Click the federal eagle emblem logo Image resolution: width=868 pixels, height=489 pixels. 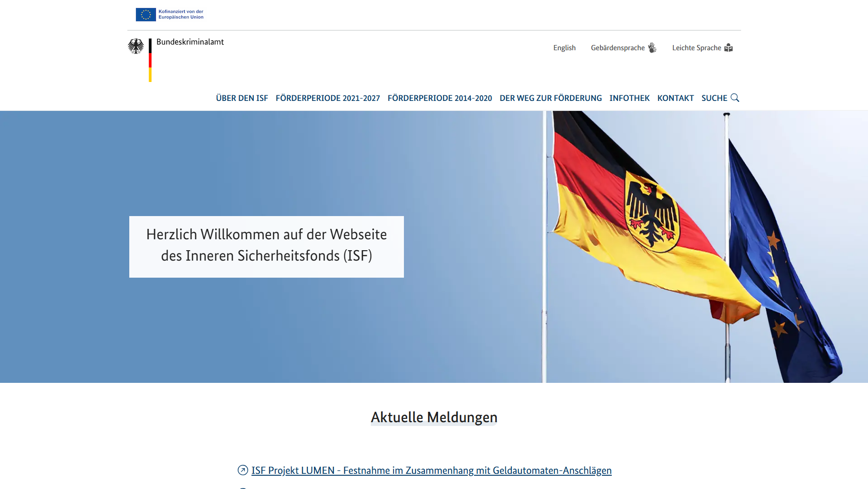(x=136, y=46)
